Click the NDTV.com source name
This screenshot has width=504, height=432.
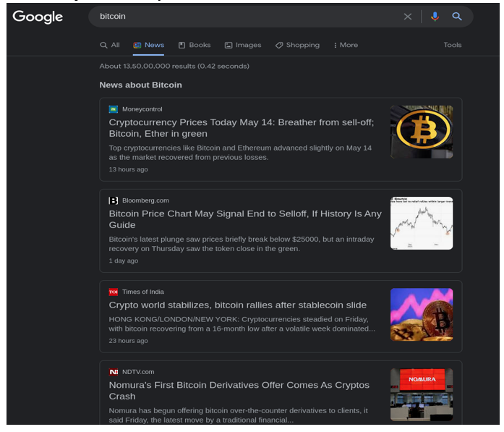click(138, 372)
